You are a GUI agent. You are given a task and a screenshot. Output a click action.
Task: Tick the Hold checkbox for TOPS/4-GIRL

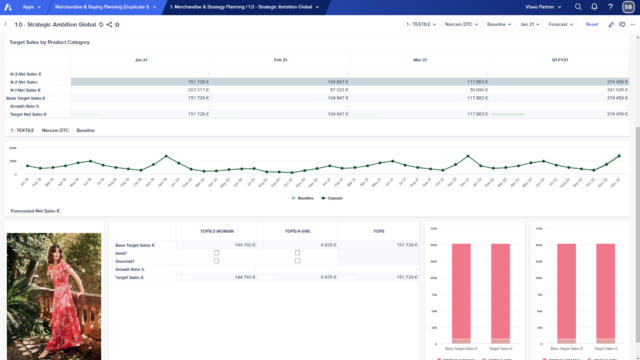tap(298, 253)
